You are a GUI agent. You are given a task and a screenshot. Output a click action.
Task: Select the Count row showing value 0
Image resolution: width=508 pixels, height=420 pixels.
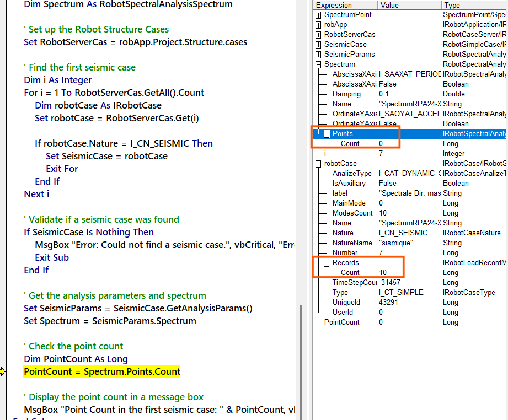[409, 143]
